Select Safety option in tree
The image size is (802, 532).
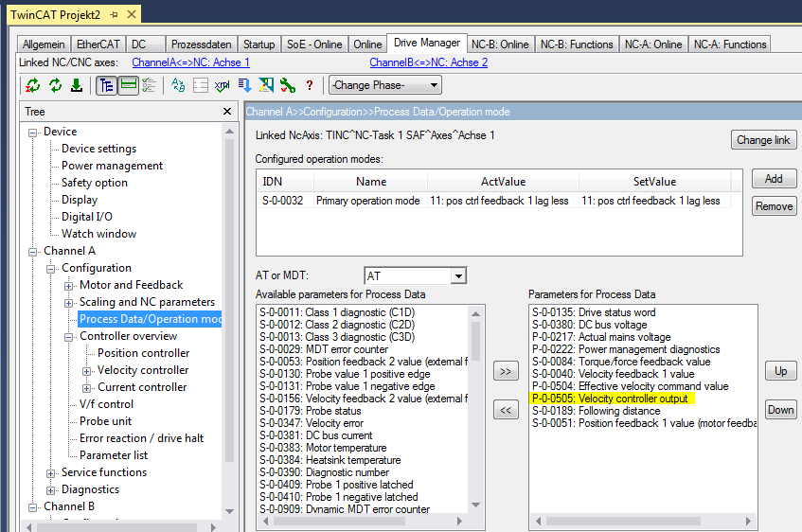[95, 183]
